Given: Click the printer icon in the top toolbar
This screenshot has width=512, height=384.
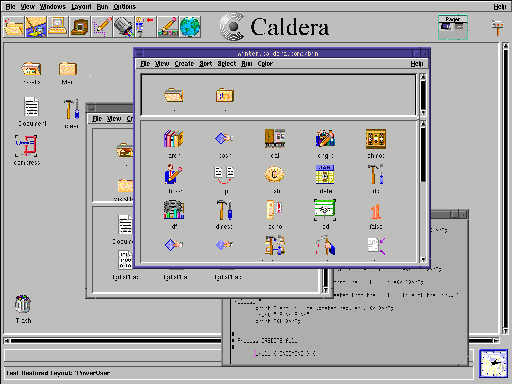Looking at the screenshot, I should click(123, 26).
